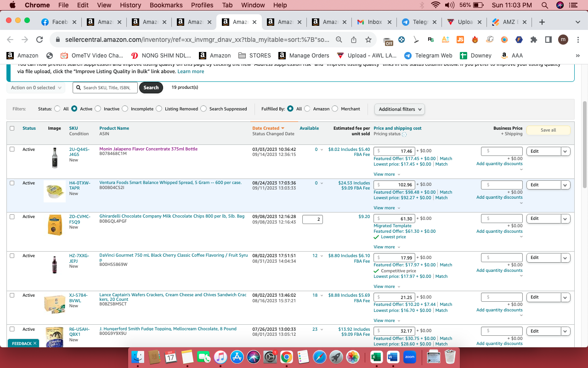This screenshot has width=588, height=368.
Task: Expand View more on the Ventura Foods row
Action: 387,208
